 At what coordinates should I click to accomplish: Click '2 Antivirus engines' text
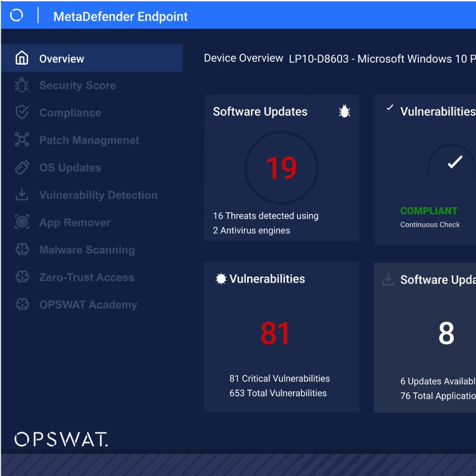[252, 231]
